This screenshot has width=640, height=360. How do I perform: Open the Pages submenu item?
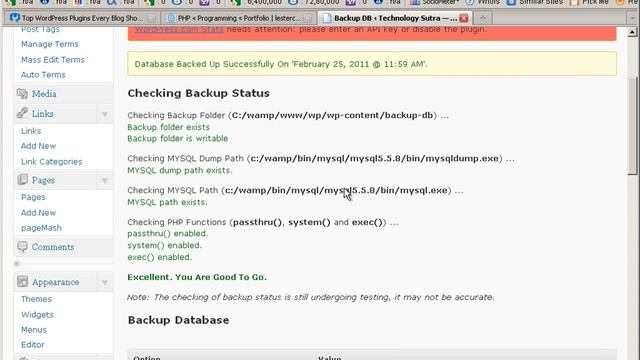[33, 197]
